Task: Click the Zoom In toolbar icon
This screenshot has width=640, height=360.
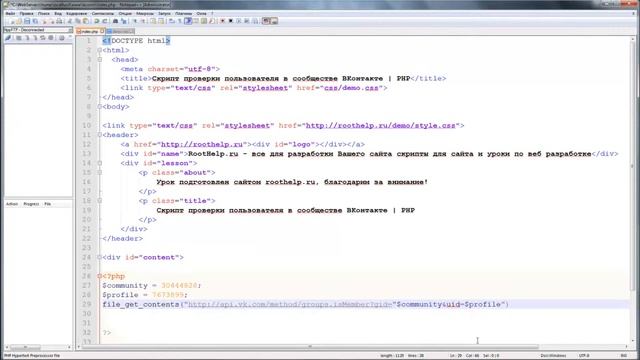Action: [135, 21]
